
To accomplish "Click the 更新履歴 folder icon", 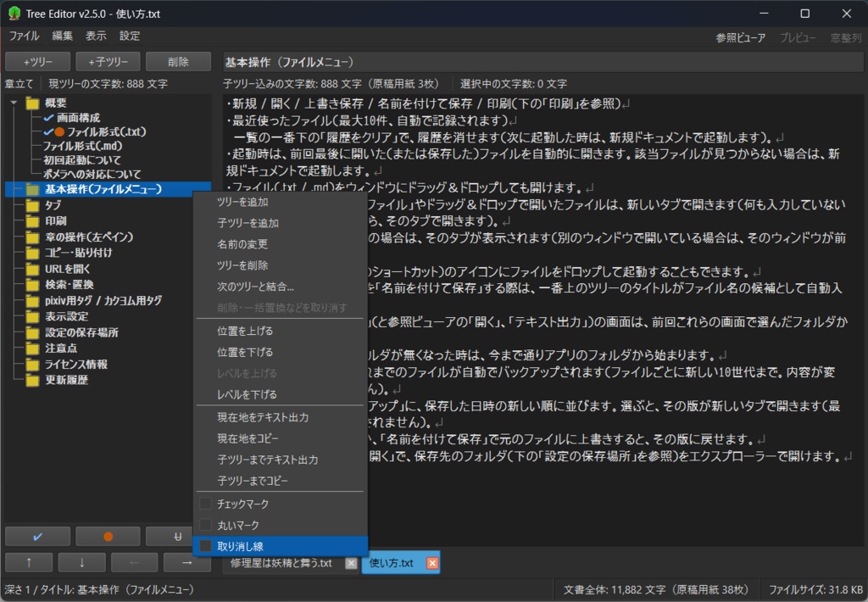I will coord(33,381).
